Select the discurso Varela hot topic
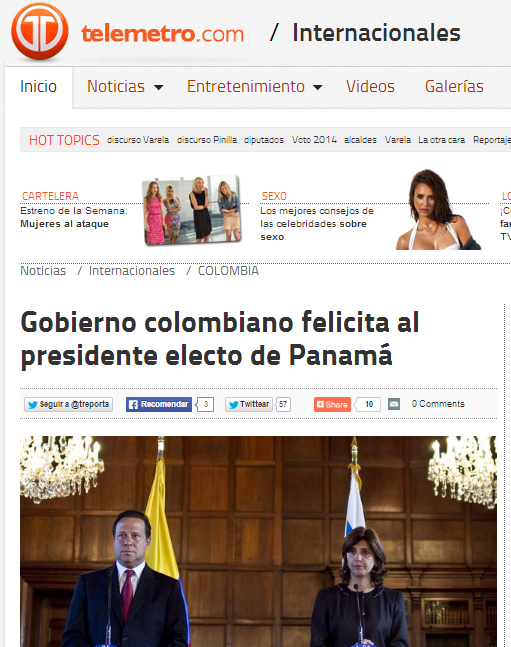Viewport: 511px width, 647px height. coord(138,140)
